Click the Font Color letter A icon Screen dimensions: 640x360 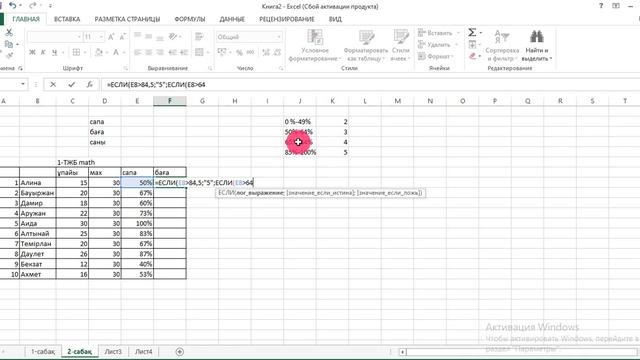pos(116,52)
